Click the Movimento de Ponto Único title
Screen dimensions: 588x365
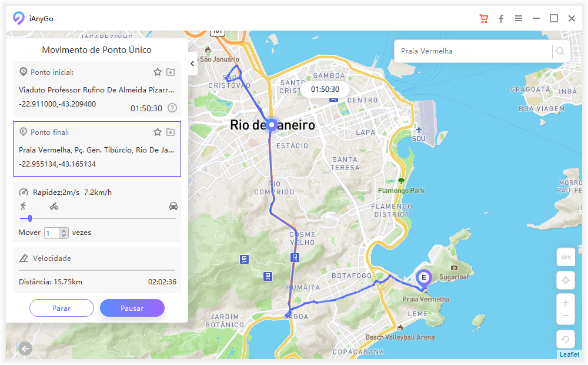point(97,50)
